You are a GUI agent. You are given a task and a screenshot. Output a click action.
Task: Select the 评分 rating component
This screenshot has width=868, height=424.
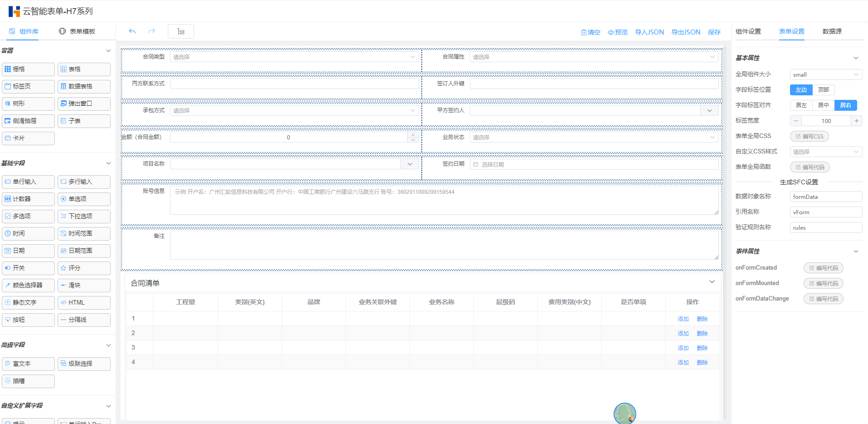click(x=84, y=268)
